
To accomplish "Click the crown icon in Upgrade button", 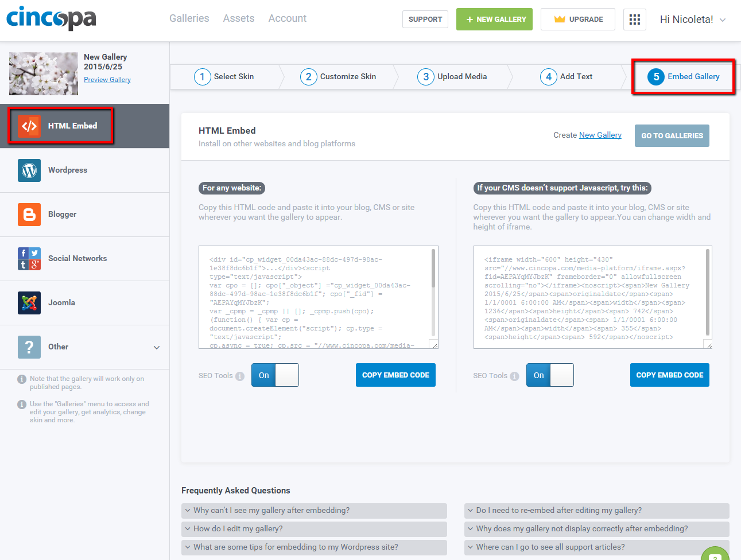I will (560, 19).
